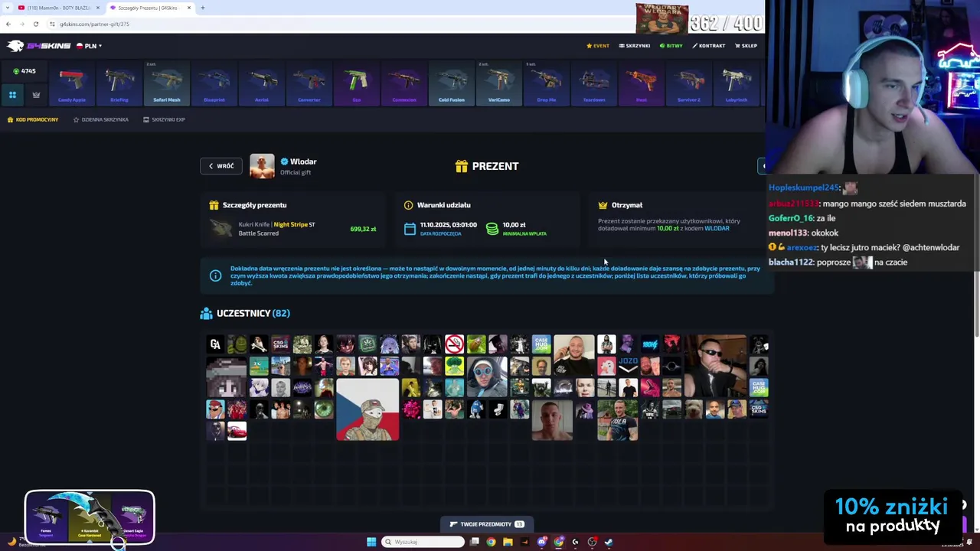Click the browser back arrow

pyautogui.click(x=8, y=24)
